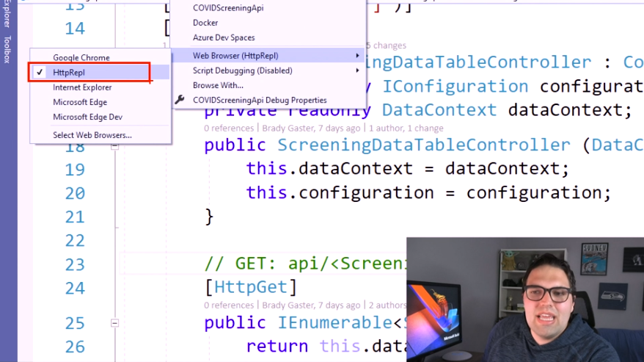
Task: Click the closing brace on line 21
Action: pyautogui.click(x=209, y=217)
